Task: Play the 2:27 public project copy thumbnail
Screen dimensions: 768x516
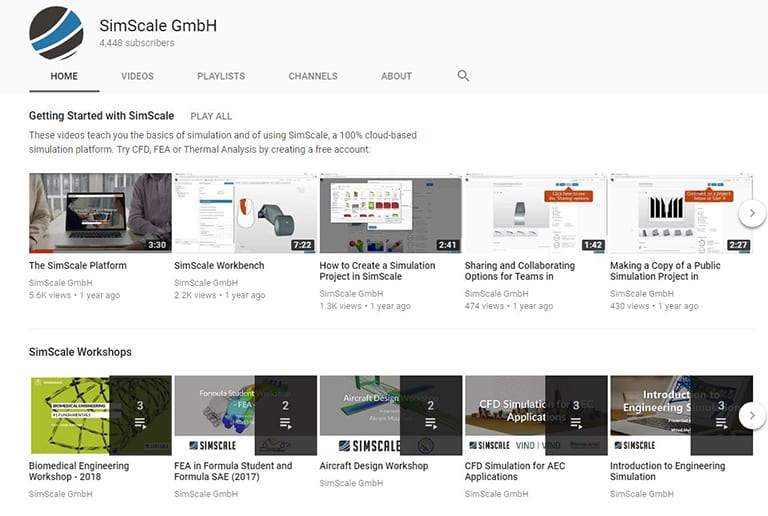Action: (x=681, y=213)
